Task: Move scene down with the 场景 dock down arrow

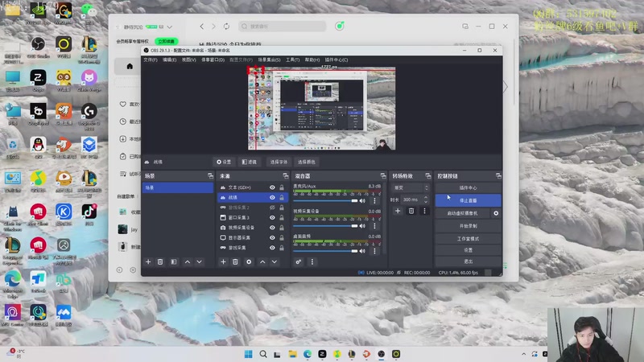Action: [x=199, y=262]
